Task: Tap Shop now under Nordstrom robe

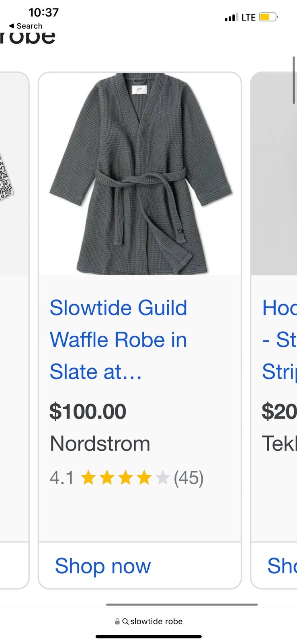Action: tap(103, 566)
